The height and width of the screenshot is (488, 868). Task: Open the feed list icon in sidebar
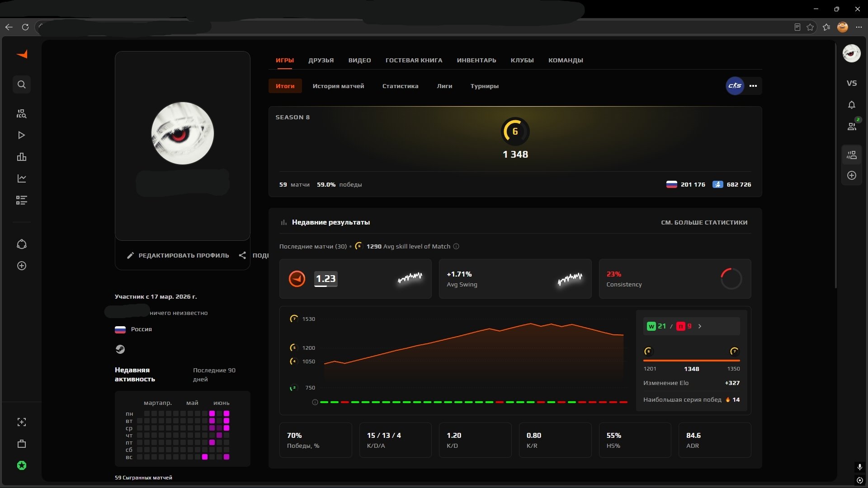(22, 200)
